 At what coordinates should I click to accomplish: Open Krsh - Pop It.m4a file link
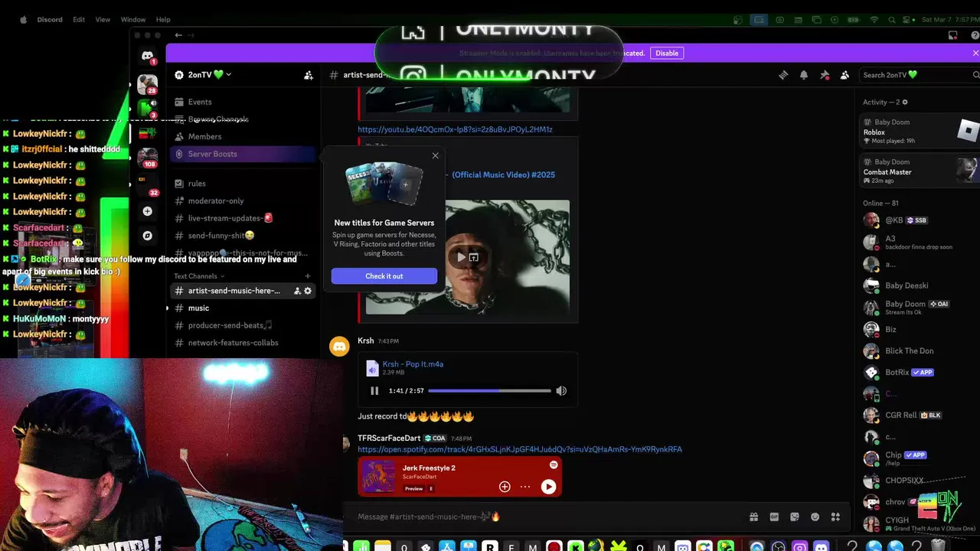point(413,364)
